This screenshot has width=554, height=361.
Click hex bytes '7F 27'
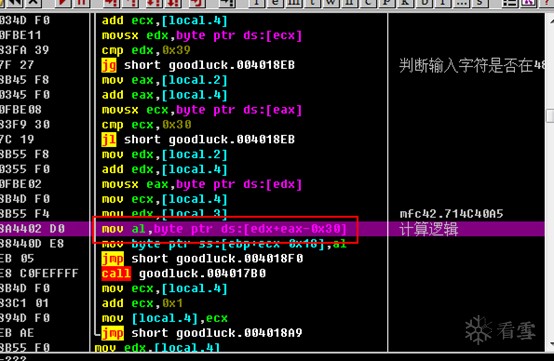(17, 65)
